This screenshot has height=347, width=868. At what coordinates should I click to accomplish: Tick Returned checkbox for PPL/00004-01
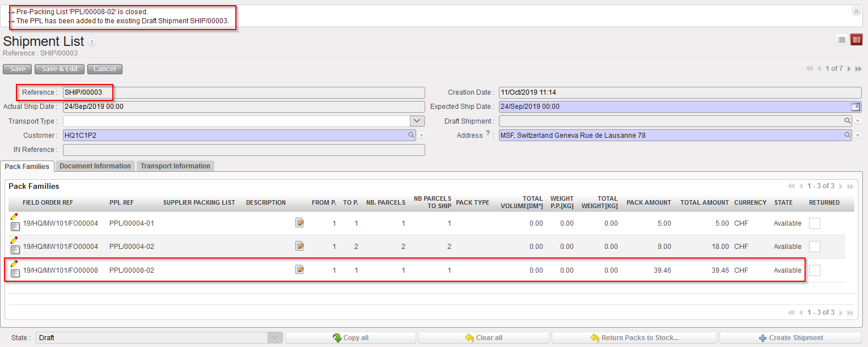click(x=814, y=223)
